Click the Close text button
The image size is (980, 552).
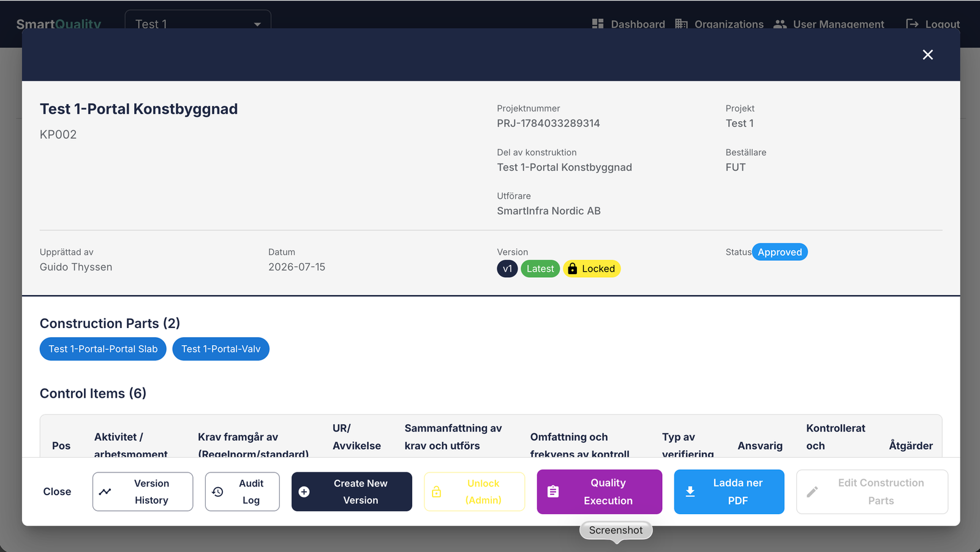pos(57,491)
